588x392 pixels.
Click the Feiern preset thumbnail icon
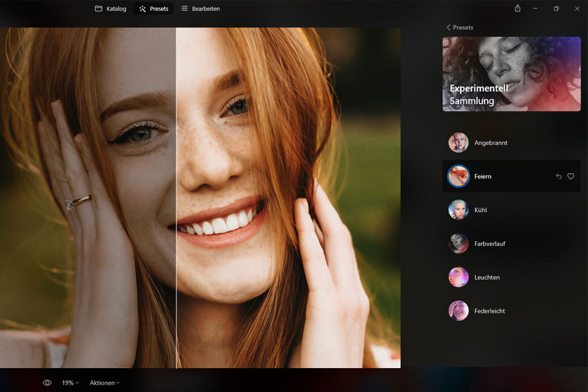(x=458, y=176)
